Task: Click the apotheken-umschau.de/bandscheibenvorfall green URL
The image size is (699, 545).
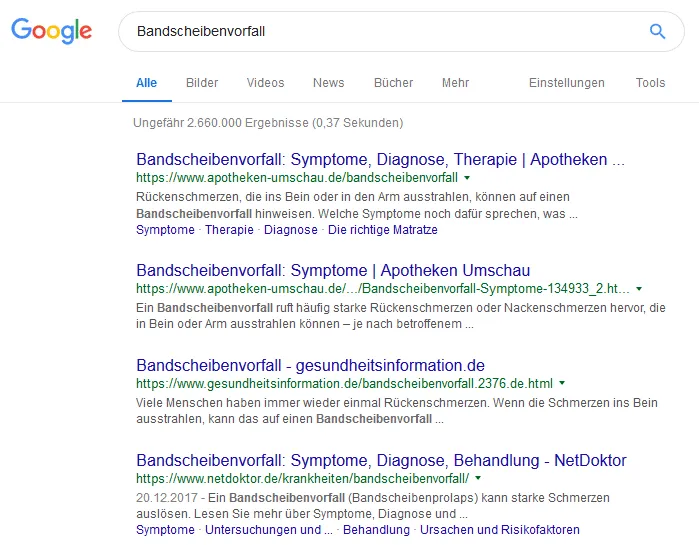Action: [297, 178]
